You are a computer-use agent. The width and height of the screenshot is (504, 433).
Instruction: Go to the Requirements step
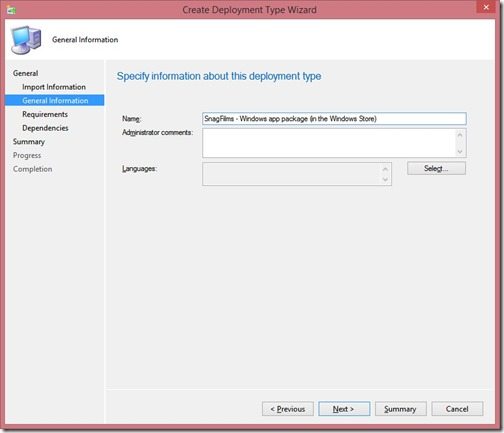pyautogui.click(x=45, y=114)
